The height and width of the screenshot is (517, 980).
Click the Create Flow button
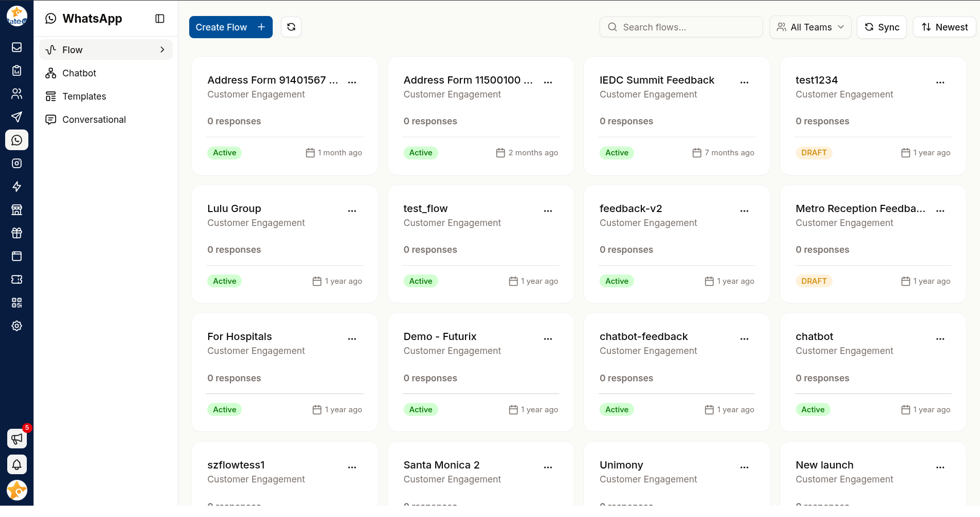(230, 27)
